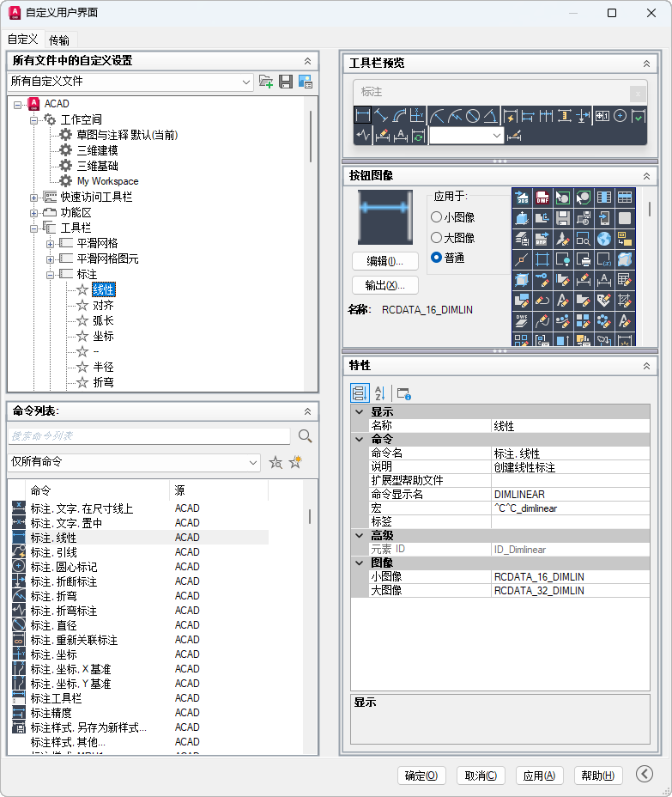672x797 pixels.
Task: Expand the 平滑网格 toolbar node
Action: click(x=50, y=244)
